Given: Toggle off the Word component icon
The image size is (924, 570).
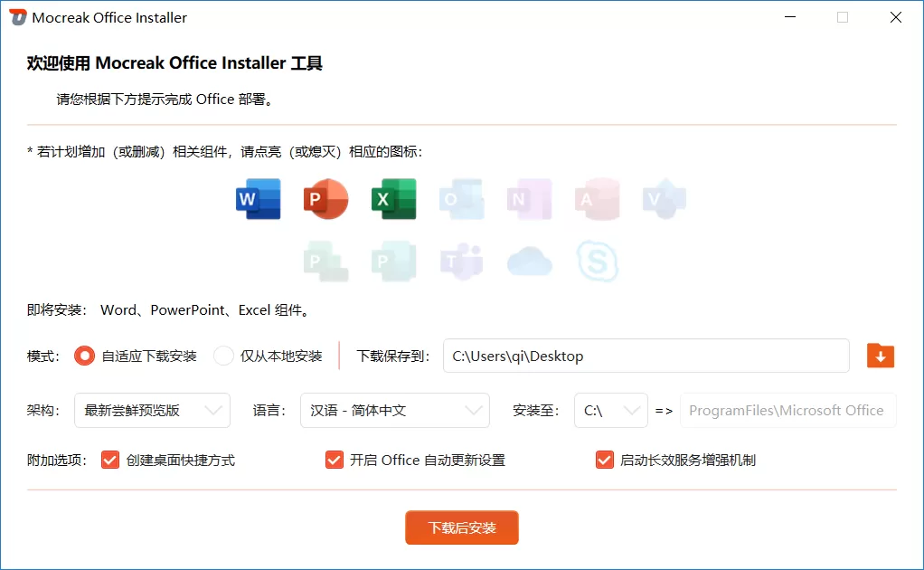Looking at the screenshot, I should [x=258, y=199].
